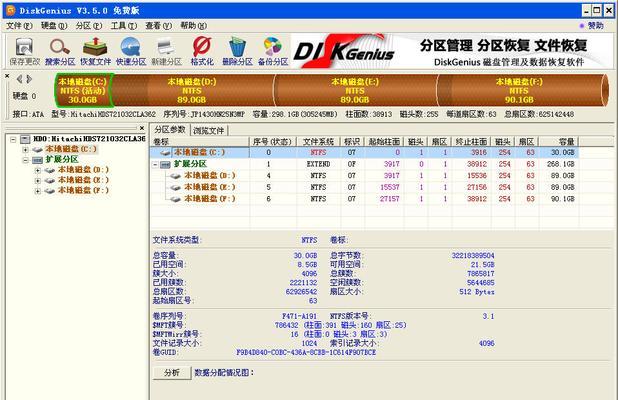Select the 格式化 format tool
Image resolution: width=618 pixels, height=400 pixels.
(202, 51)
